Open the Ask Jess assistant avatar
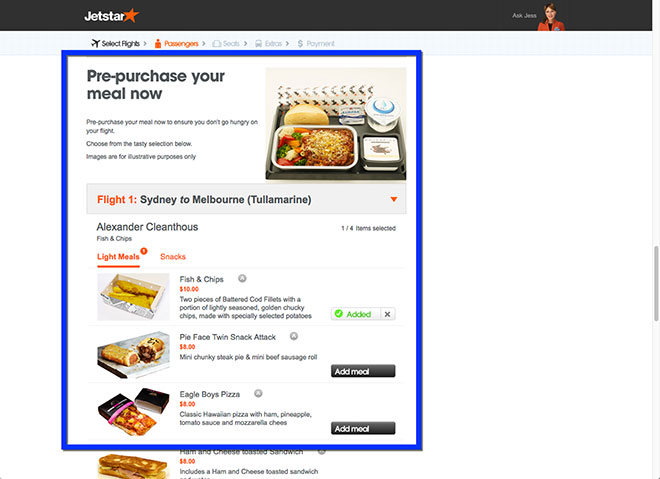The width and height of the screenshot is (660, 479). pyautogui.click(x=551, y=17)
